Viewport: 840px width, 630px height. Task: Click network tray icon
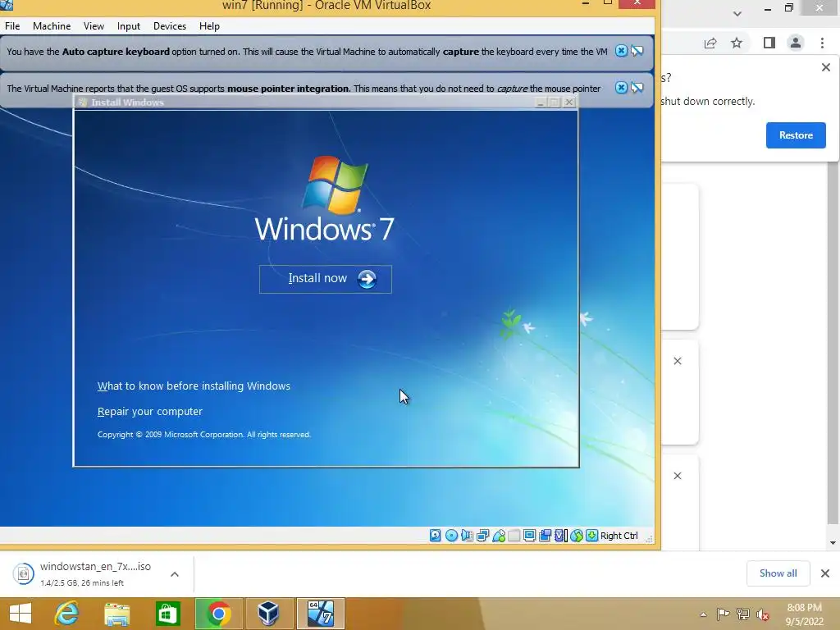coord(743,614)
